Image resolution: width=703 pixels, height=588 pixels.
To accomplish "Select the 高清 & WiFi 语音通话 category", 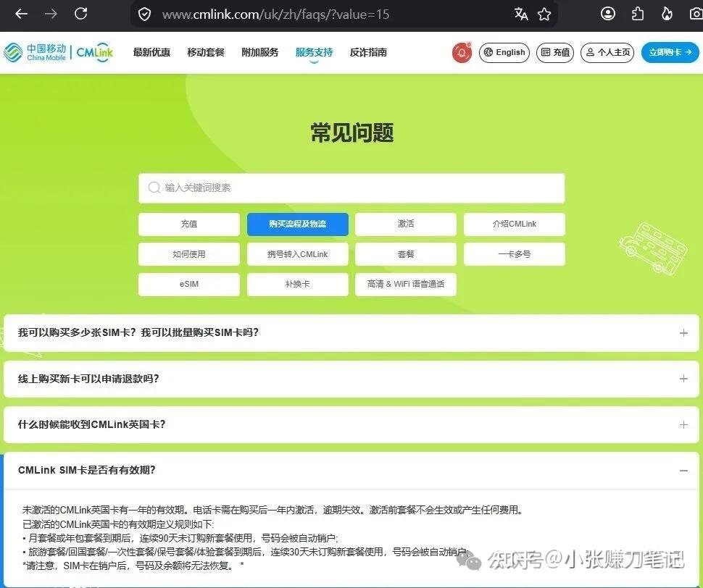I will click(x=406, y=284).
